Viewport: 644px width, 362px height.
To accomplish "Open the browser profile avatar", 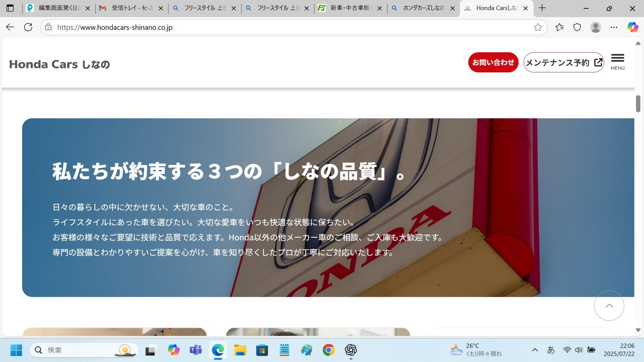I will (x=595, y=27).
